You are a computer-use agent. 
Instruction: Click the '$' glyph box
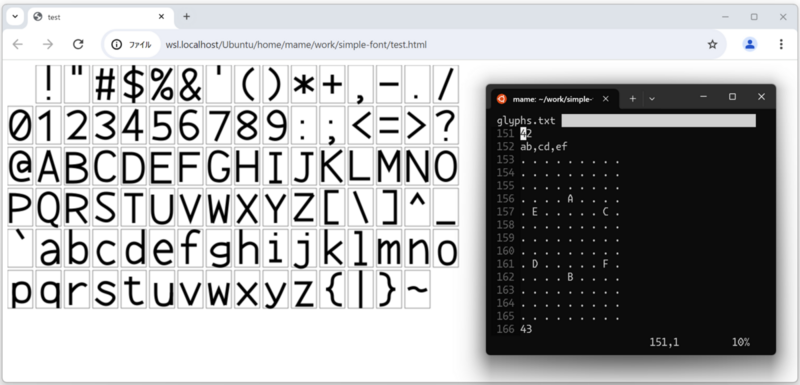(x=134, y=84)
